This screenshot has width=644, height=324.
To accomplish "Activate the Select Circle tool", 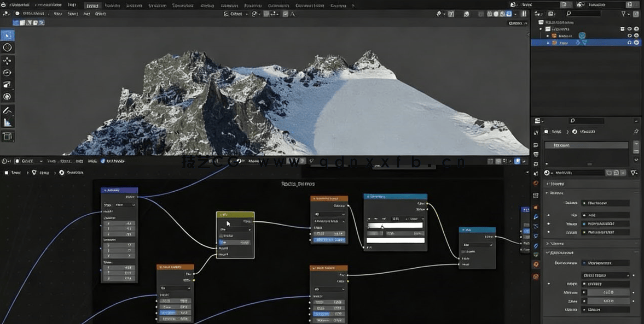I will (7, 47).
